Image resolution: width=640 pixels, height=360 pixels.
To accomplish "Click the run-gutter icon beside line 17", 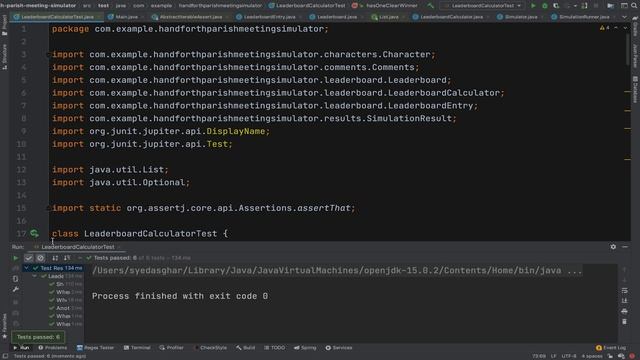I will [x=34, y=233].
